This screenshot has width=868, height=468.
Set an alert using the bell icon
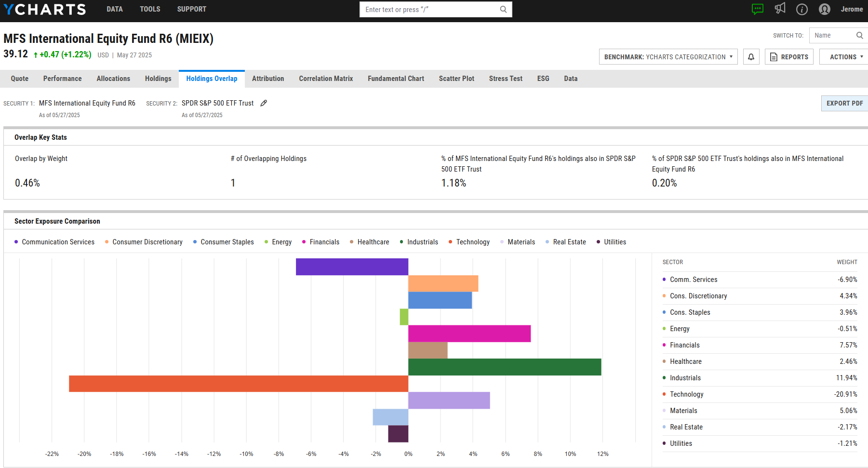click(x=751, y=56)
